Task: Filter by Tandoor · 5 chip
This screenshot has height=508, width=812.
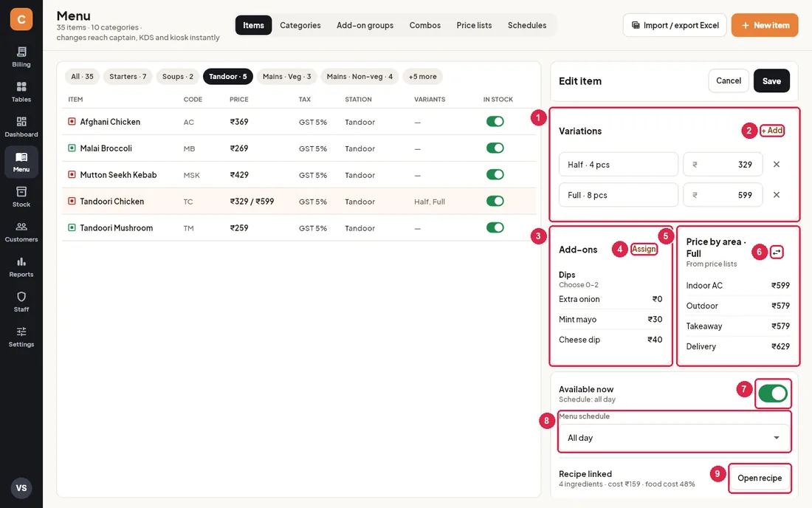Action: click(228, 77)
